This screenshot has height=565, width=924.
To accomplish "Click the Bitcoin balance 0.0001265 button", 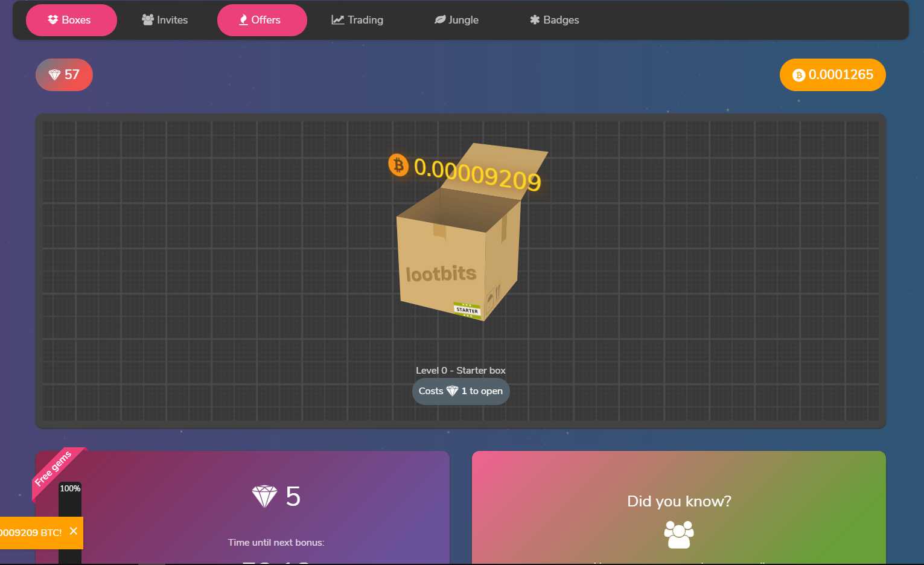I will [x=832, y=75].
